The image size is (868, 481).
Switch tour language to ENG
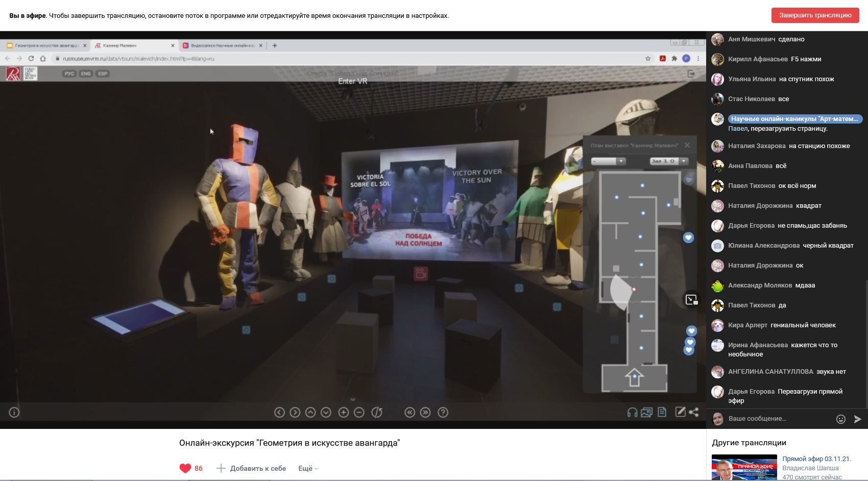86,74
